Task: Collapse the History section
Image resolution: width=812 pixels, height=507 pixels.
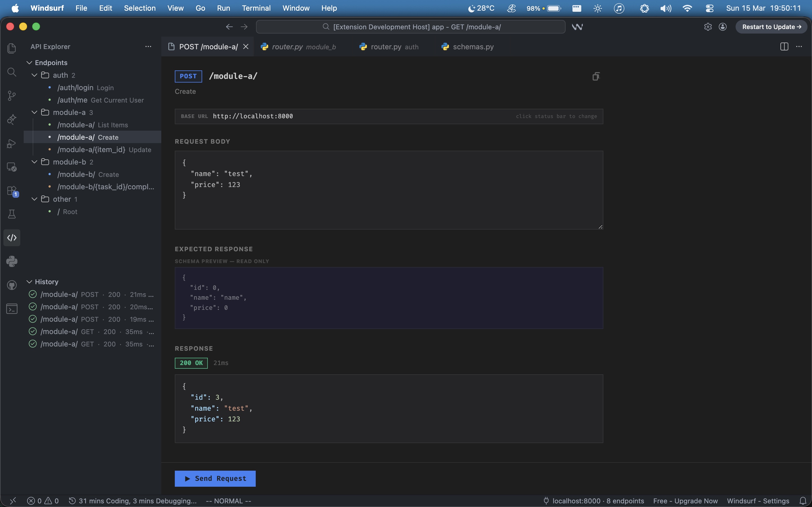Action: coord(29,282)
